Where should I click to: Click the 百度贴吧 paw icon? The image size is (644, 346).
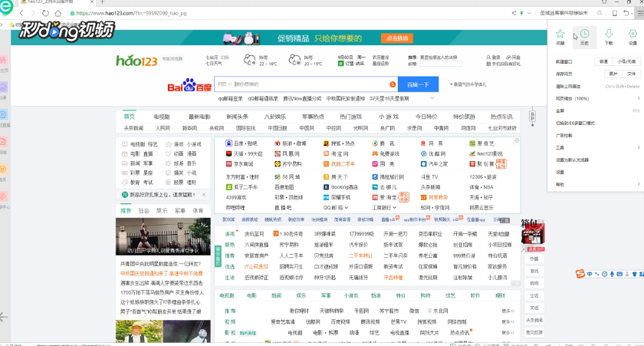coord(228,143)
